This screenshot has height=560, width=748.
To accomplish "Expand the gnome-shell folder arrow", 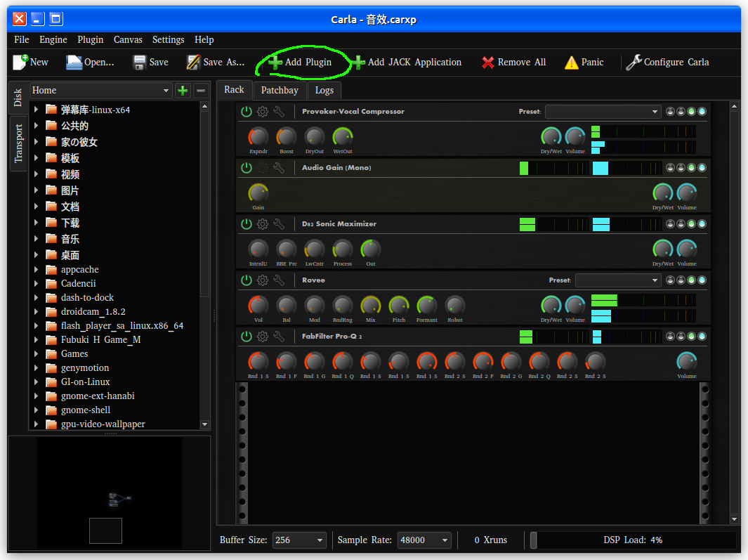I will tap(37, 410).
